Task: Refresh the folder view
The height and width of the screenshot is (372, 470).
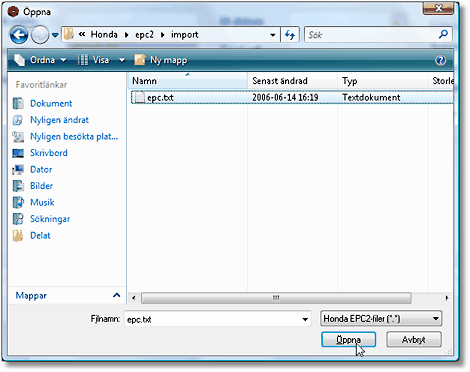Action: point(290,35)
